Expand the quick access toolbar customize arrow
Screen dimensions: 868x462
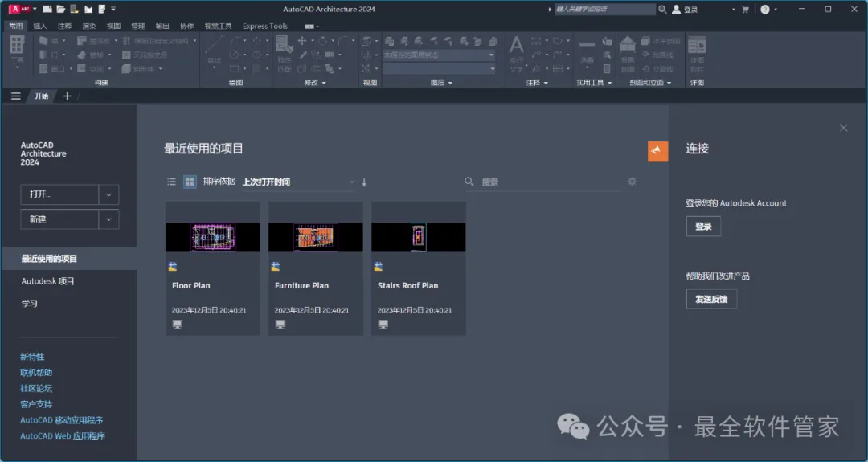click(x=113, y=9)
